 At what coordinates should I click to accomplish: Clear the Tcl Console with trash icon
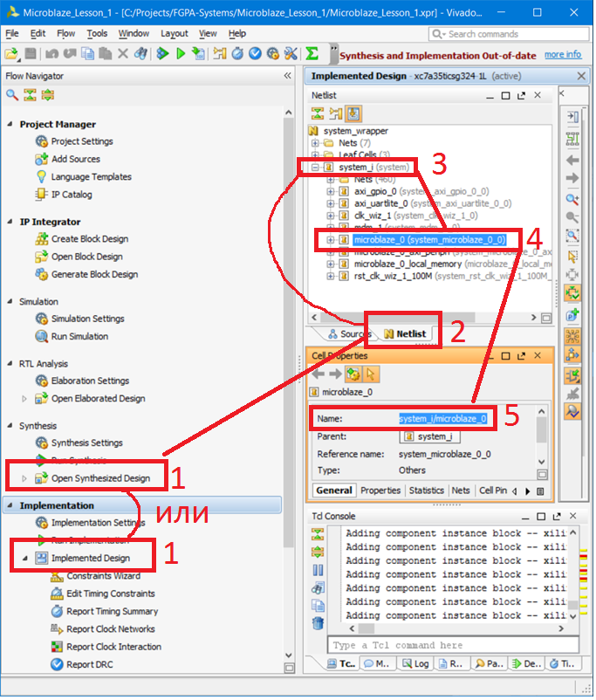(x=318, y=622)
